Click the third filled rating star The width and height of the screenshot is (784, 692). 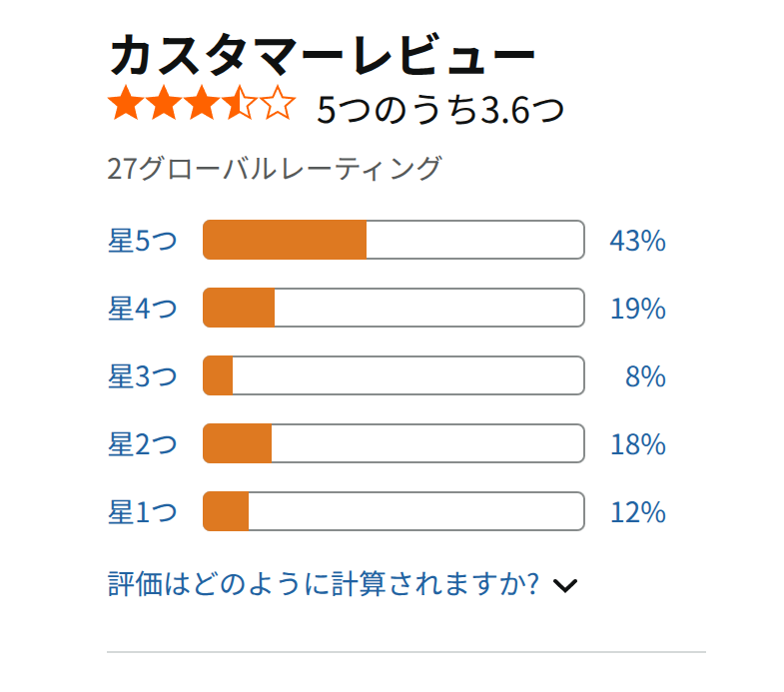click(x=202, y=103)
